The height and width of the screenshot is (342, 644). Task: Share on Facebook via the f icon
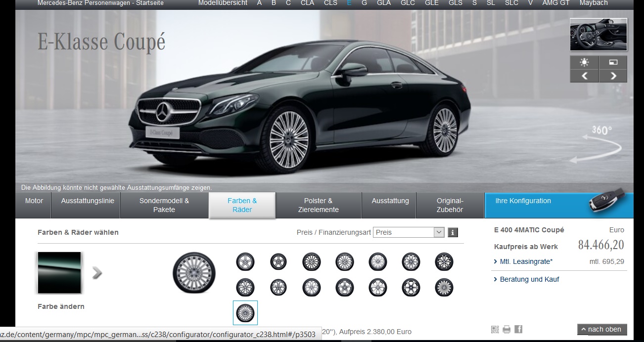pyautogui.click(x=518, y=329)
